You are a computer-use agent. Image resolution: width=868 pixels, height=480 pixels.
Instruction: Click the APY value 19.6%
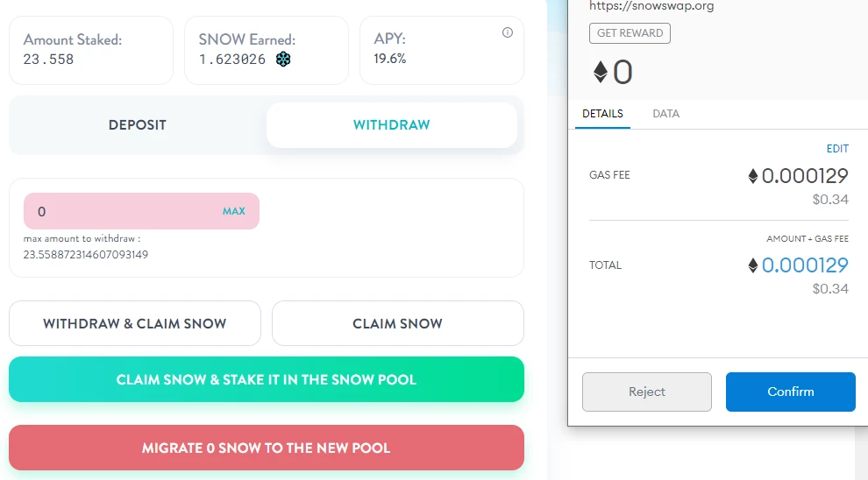(x=389, y=59)
